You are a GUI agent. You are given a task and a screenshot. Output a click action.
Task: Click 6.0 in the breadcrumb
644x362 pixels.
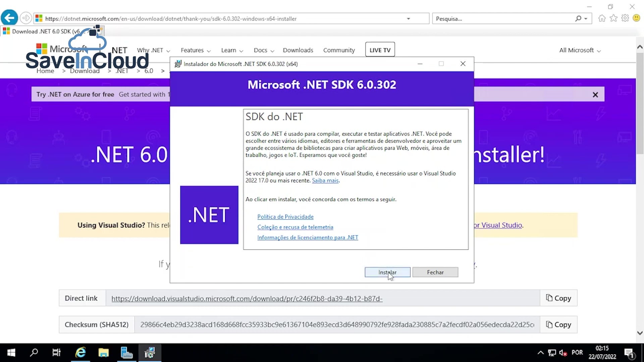click(149, 71)
